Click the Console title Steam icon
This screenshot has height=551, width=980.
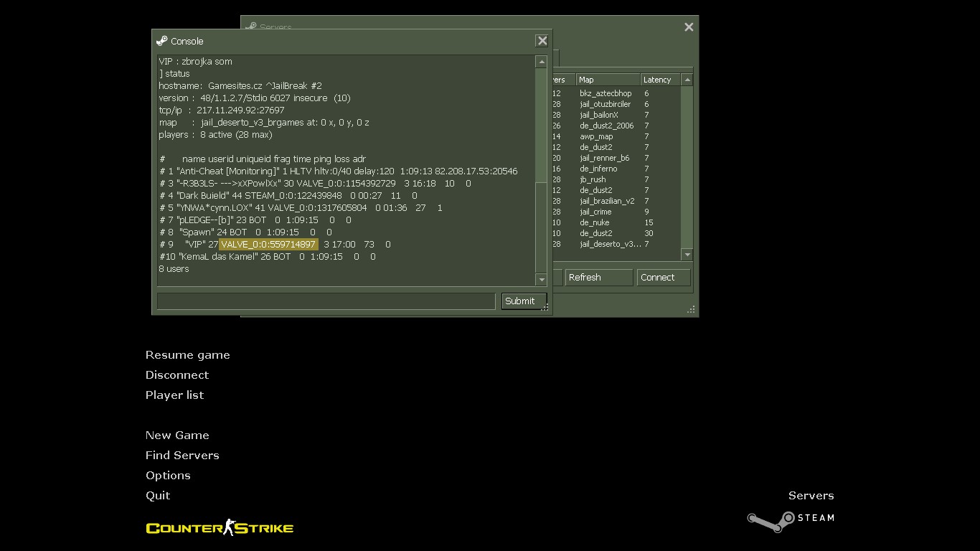tap(162, 41)
